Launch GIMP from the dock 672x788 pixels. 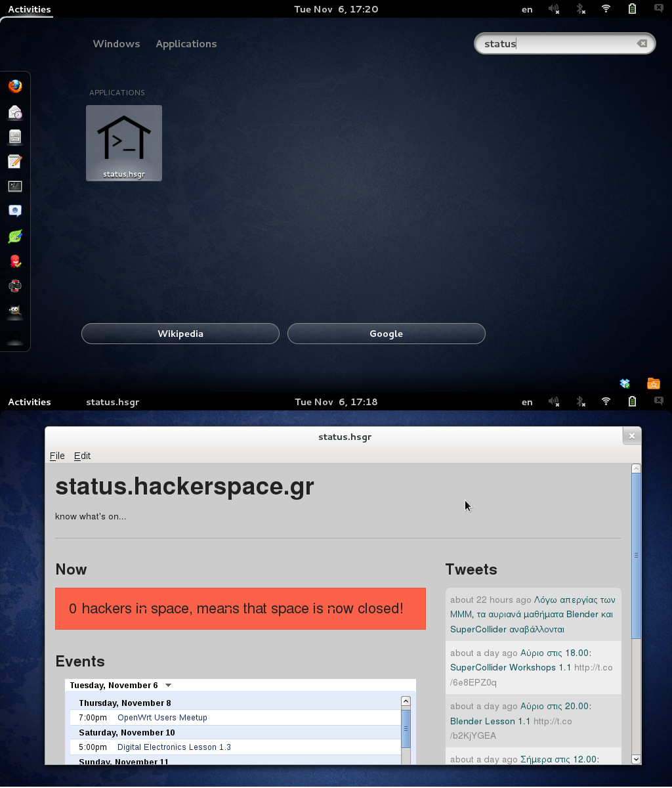click(15, 311)
